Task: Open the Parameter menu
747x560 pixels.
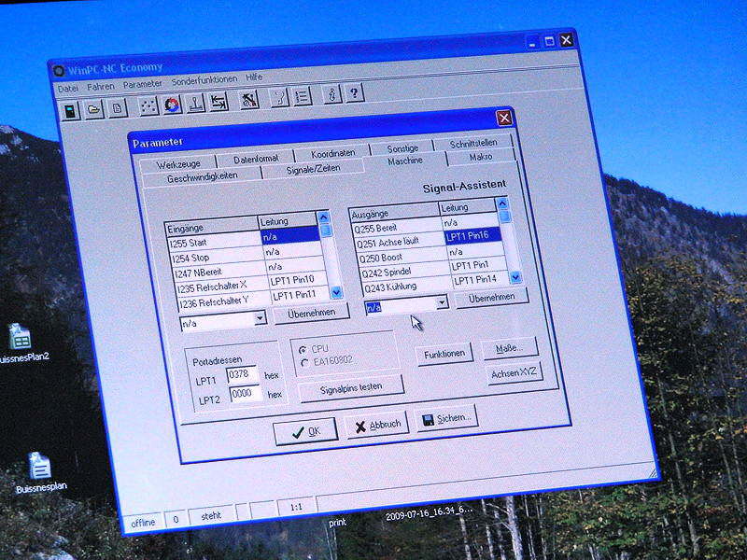Action: pos(143,84)
